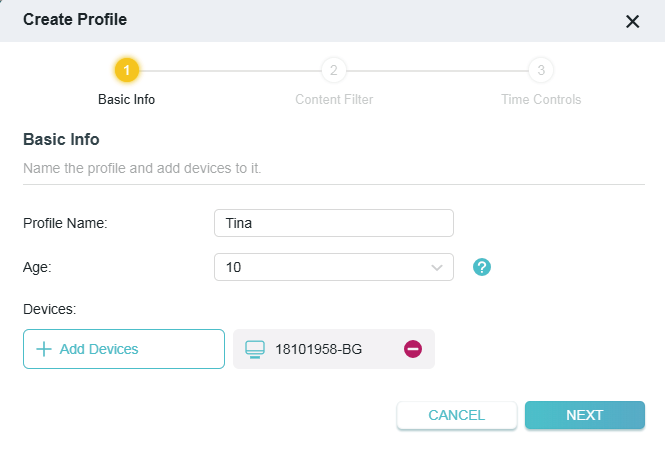Viewport: 665px width, 457px height.
Task: Open the Age dropdown showing 10
Action: (322, 267)
